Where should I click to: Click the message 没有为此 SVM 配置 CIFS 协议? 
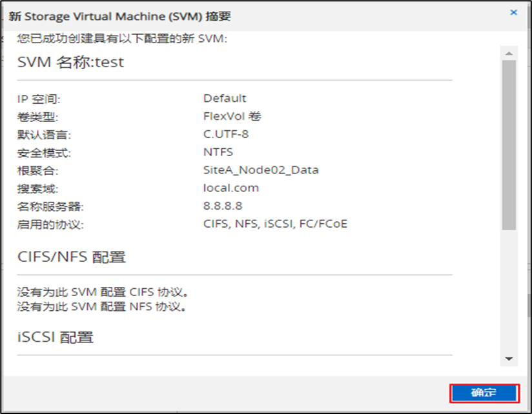click(x=104, y=292)
